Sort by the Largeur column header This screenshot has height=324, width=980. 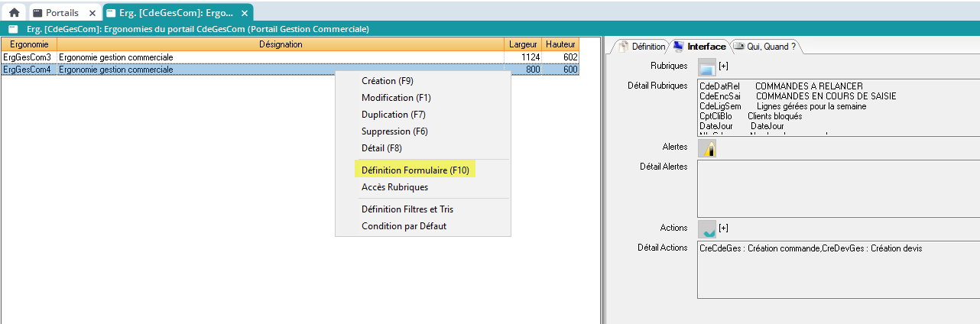point(523,44)
